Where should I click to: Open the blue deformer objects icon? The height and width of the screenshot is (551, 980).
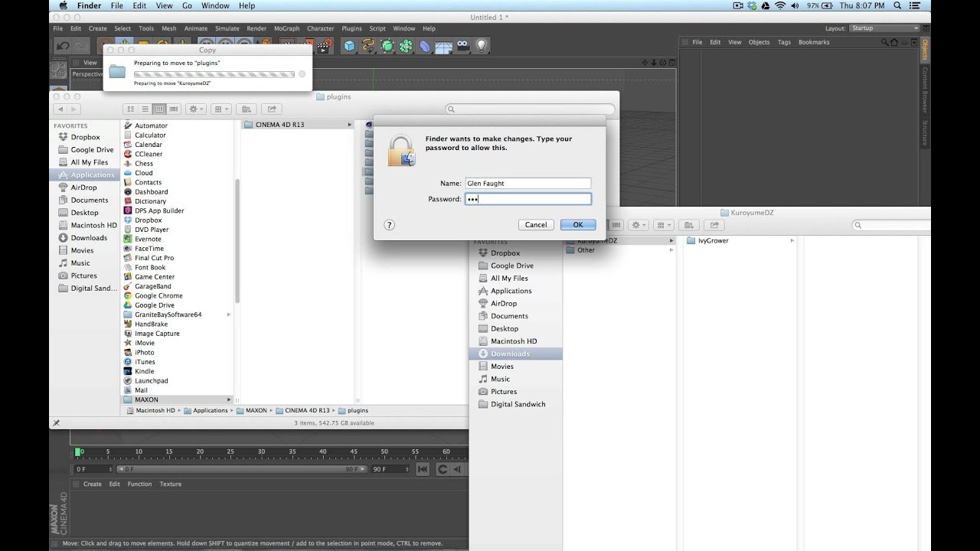tap(425, 46)
